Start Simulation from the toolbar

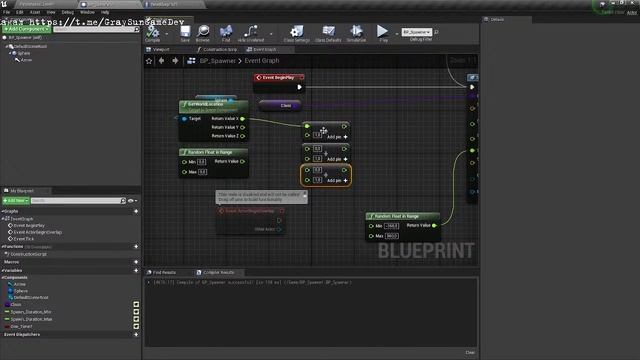click(356, 33)
